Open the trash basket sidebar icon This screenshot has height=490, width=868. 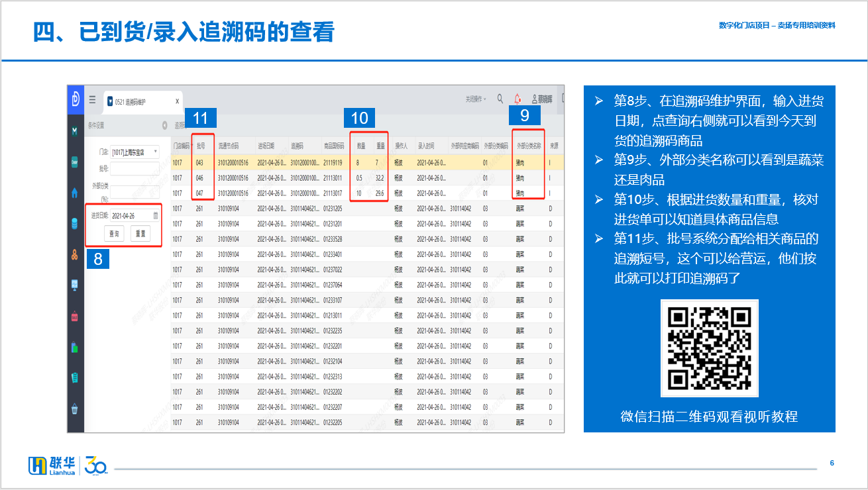[75, 409]
